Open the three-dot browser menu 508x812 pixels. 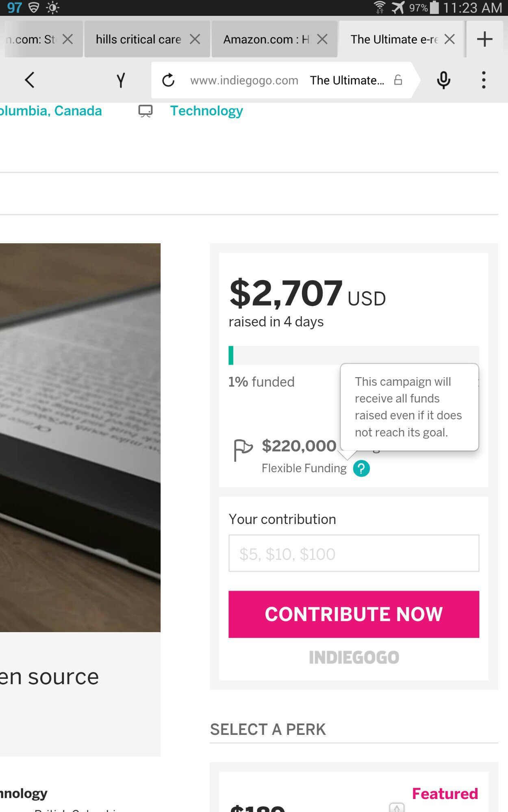pos(484,80)
